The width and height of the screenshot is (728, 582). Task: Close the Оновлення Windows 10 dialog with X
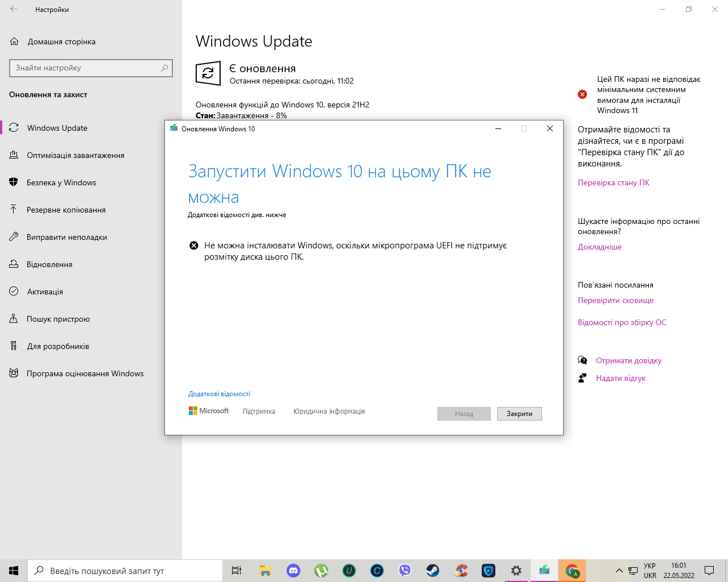(x=550, y=128)
